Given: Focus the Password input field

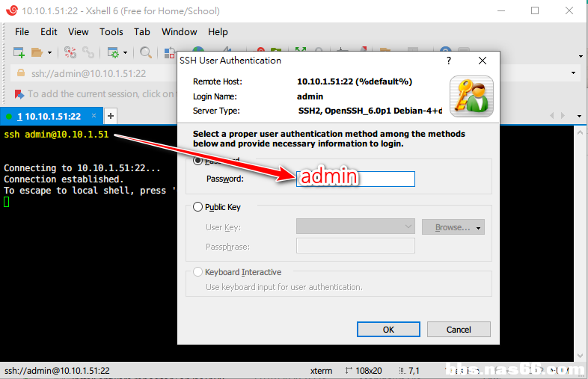Looking at the screenshot, I should click(x=355, y=179).
